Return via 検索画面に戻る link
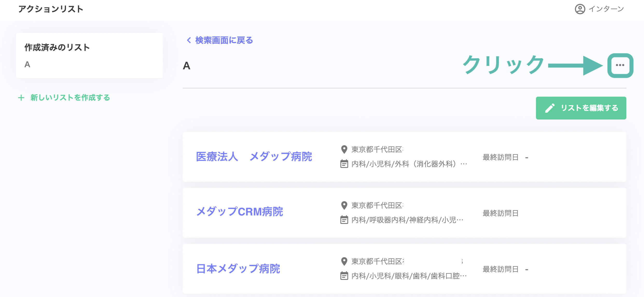The width and height of the screenshot is (644, 297). pyautogui.click(x=224, y=40)
